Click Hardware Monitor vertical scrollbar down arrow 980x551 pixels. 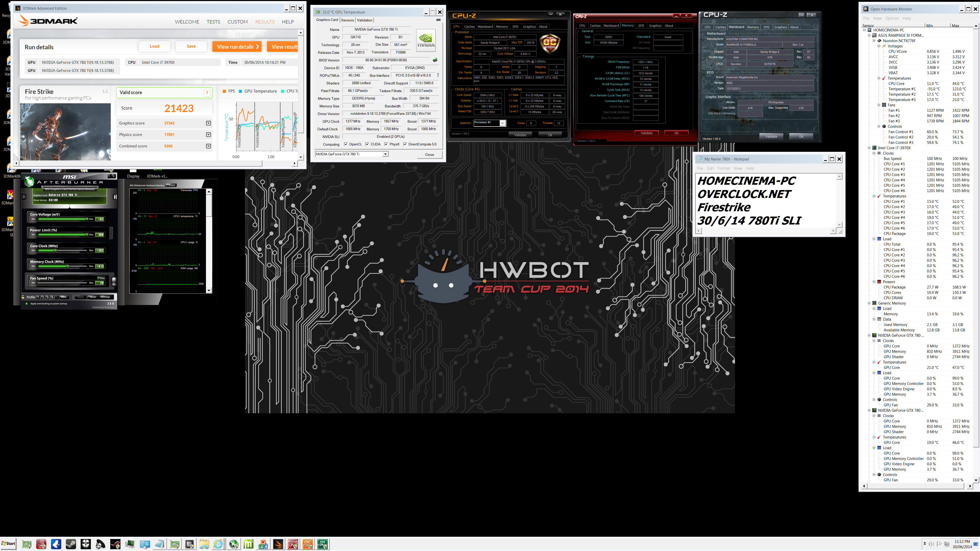pyautogui.click(x=976, y=480)
